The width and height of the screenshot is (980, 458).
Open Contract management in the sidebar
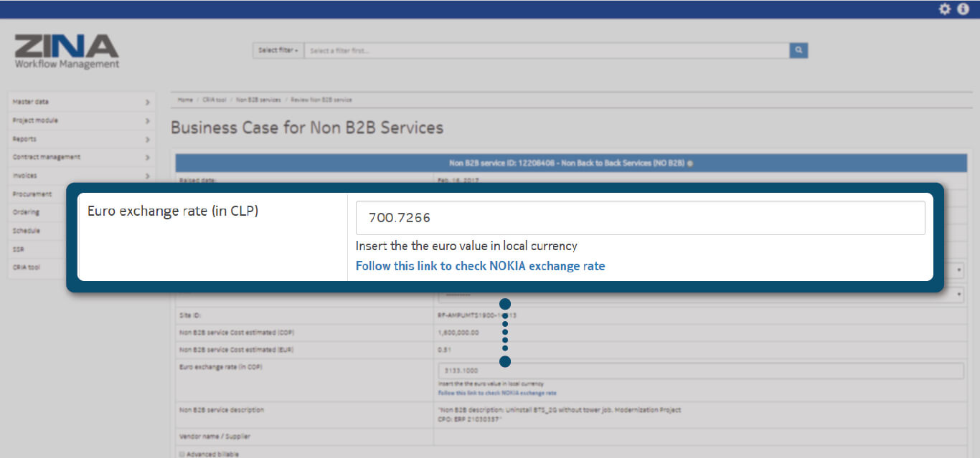80,157
